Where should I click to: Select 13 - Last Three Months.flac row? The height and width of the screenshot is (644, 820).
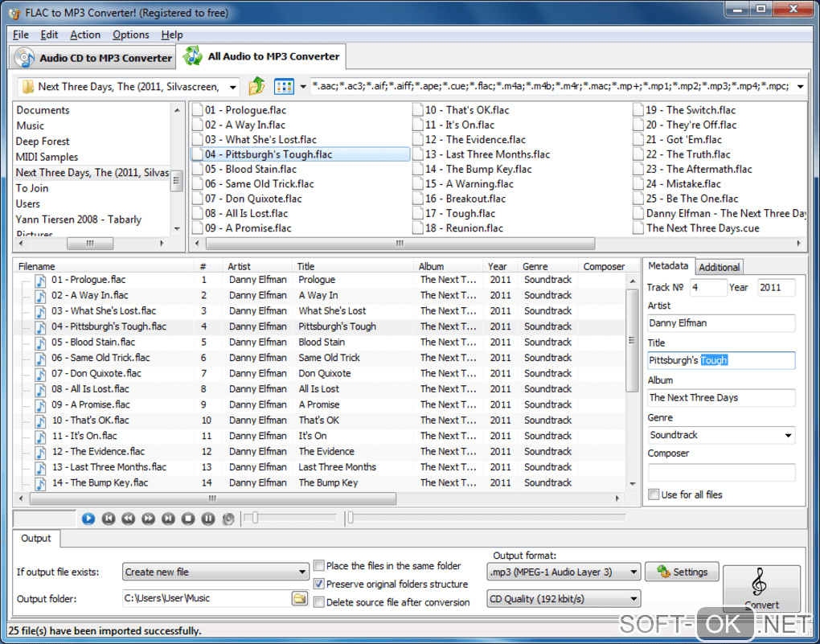pyautogui.click(x=319, y=467)
